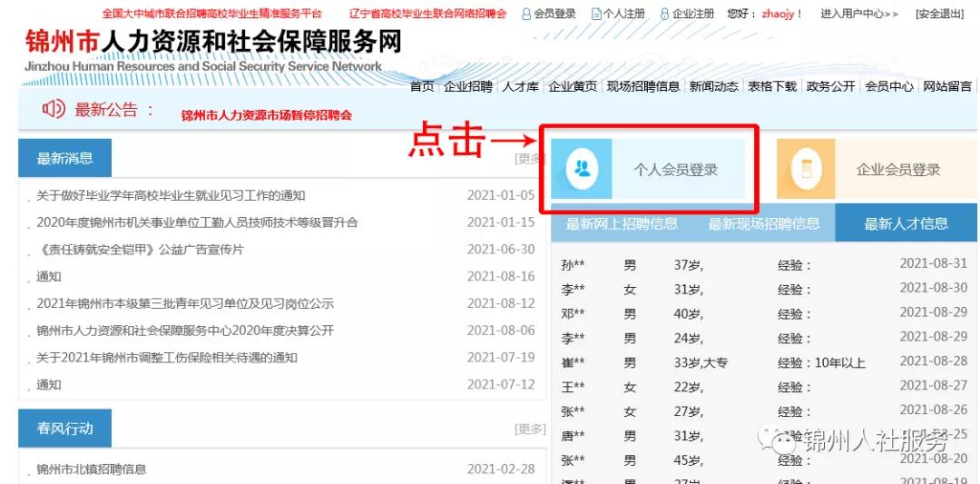Click talent row 唐** 男 31岁
980x484 pixels.
tap(764, 435)
